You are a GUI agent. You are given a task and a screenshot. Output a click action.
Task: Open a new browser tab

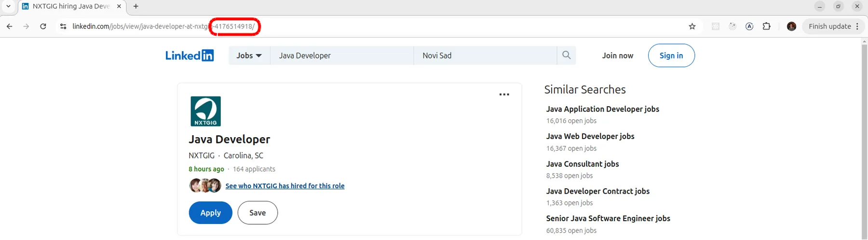point(136,6)
